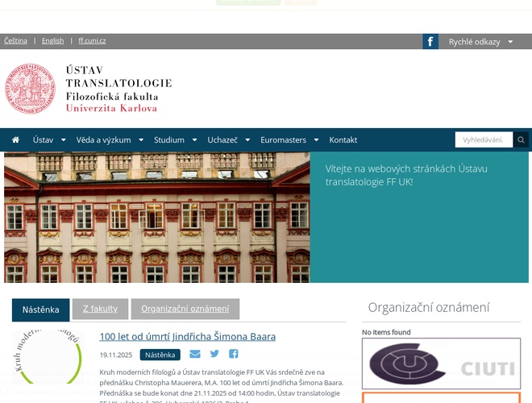Image resolution: width=532 pixels, height=403 pixels.
Task: Click the search magnifier icon
Action: pos(521,140)
